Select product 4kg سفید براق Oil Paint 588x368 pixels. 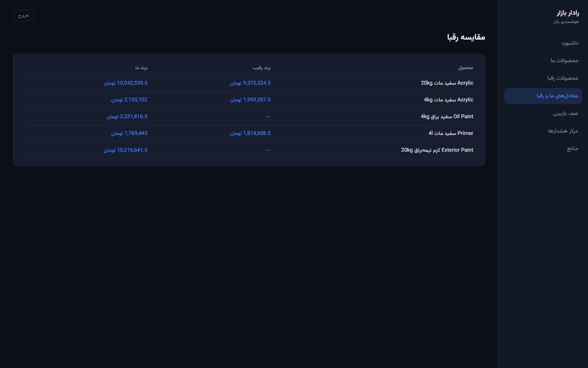click(447, 117)
